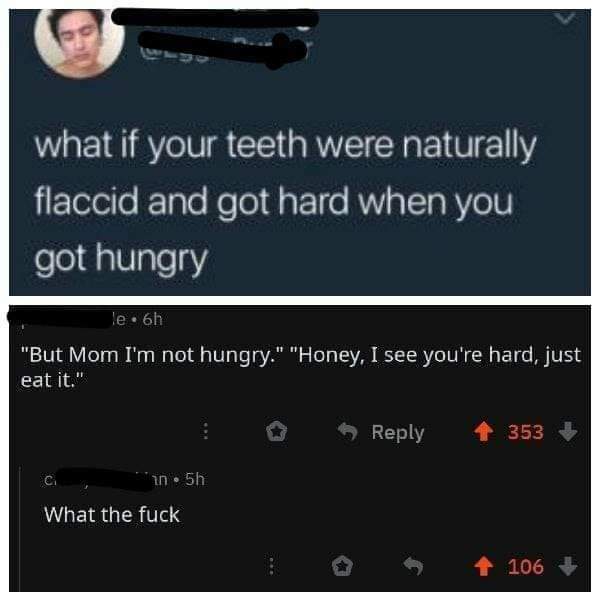Open three-dot menu on the 353-point comment
The width and height of the screenshot is (600, 600).
click(205, 431)
